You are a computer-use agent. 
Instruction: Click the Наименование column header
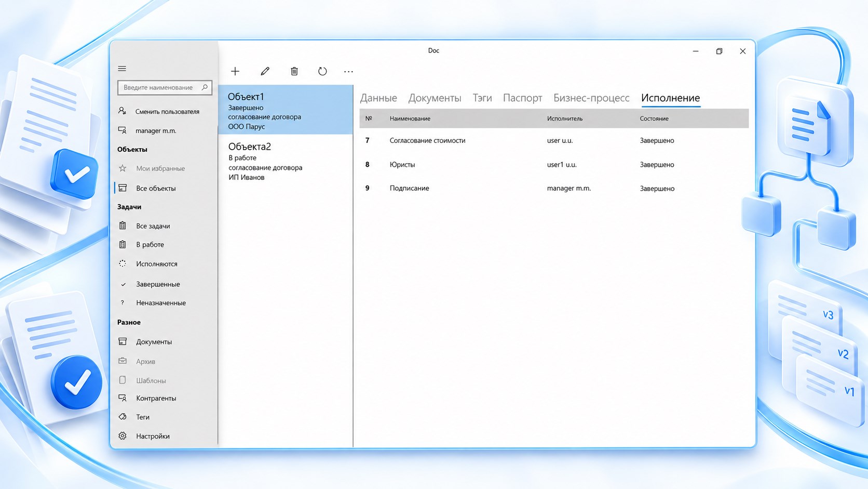(x=410, y=118)
